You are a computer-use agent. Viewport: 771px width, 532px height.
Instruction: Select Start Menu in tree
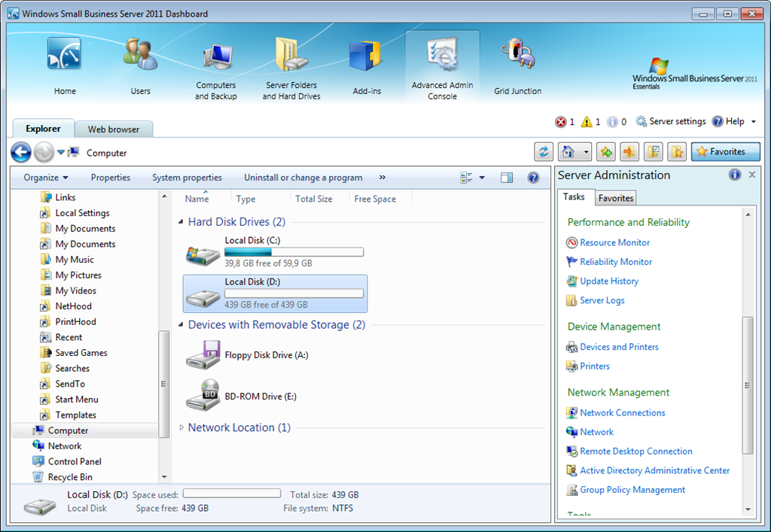tap(76, 400)
